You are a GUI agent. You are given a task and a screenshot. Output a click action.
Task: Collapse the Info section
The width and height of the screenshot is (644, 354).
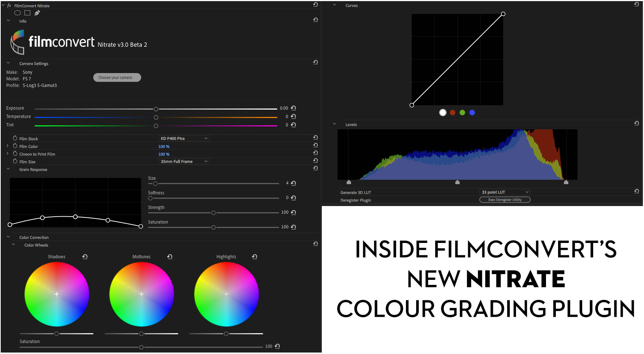click(8, 20)
